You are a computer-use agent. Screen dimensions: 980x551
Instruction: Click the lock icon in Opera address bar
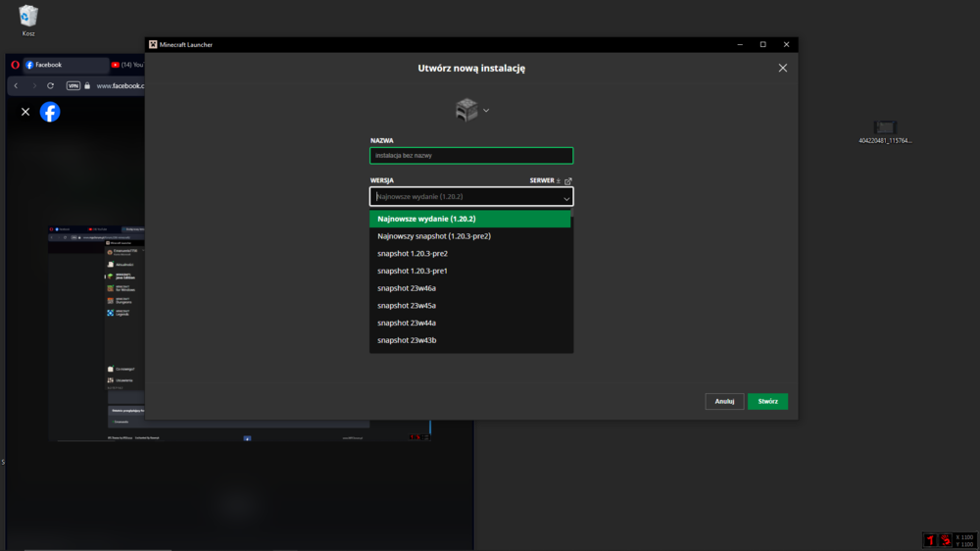pyautogui.click(x=87, y=85)
